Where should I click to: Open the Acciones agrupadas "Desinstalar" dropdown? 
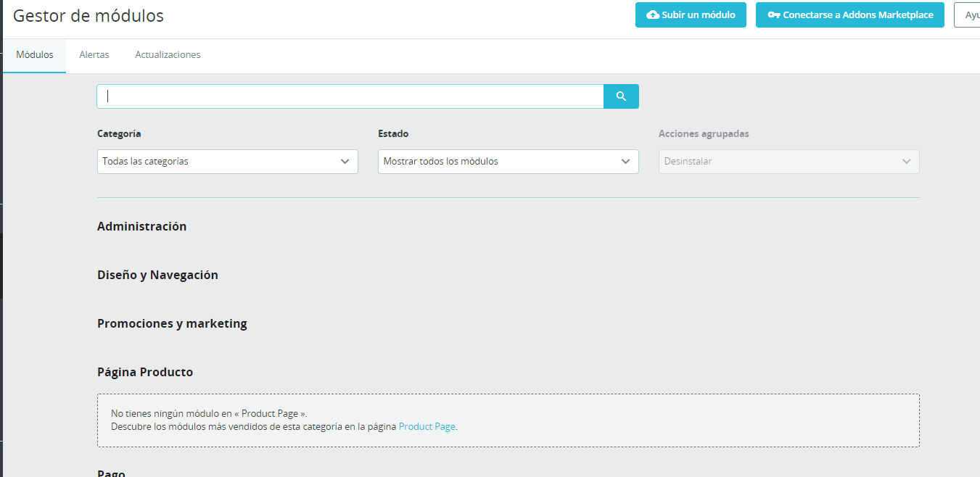[789, 162]
